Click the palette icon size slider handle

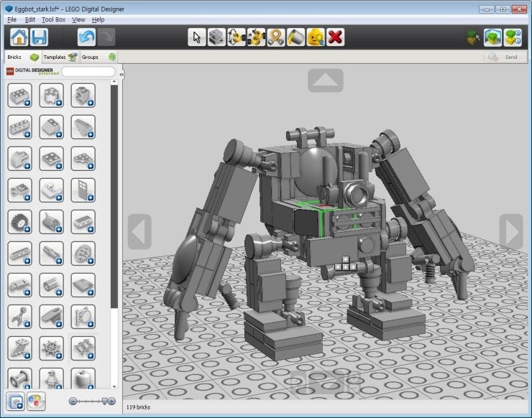105,401
